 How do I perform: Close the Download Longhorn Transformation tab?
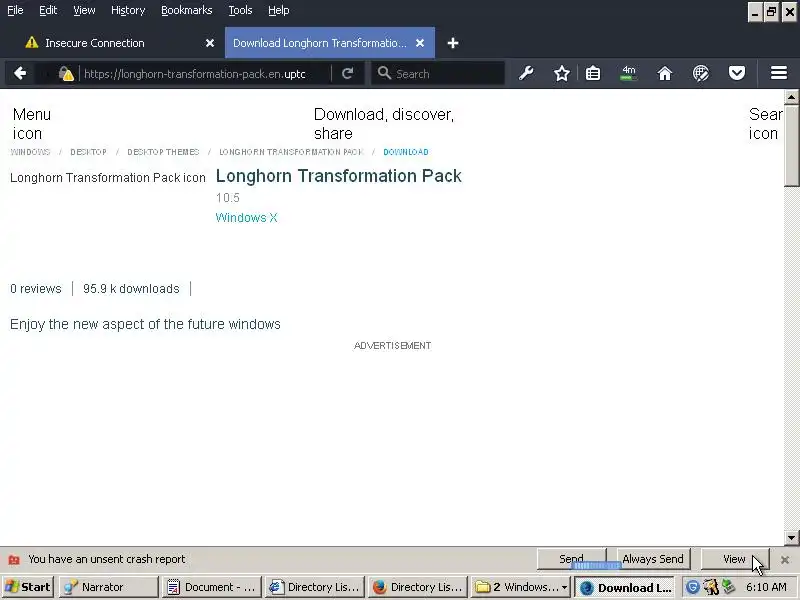coord(420,43)
